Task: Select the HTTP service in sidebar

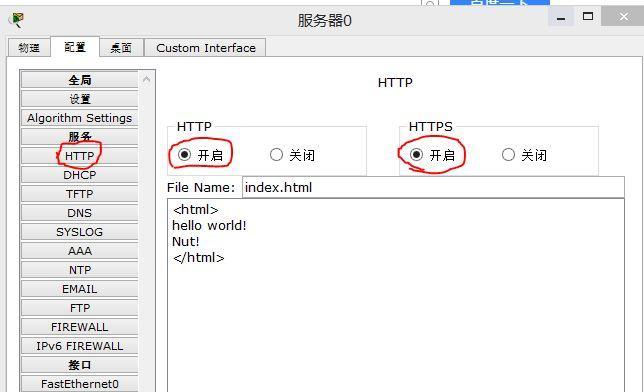Action: (x=80, y=156)
